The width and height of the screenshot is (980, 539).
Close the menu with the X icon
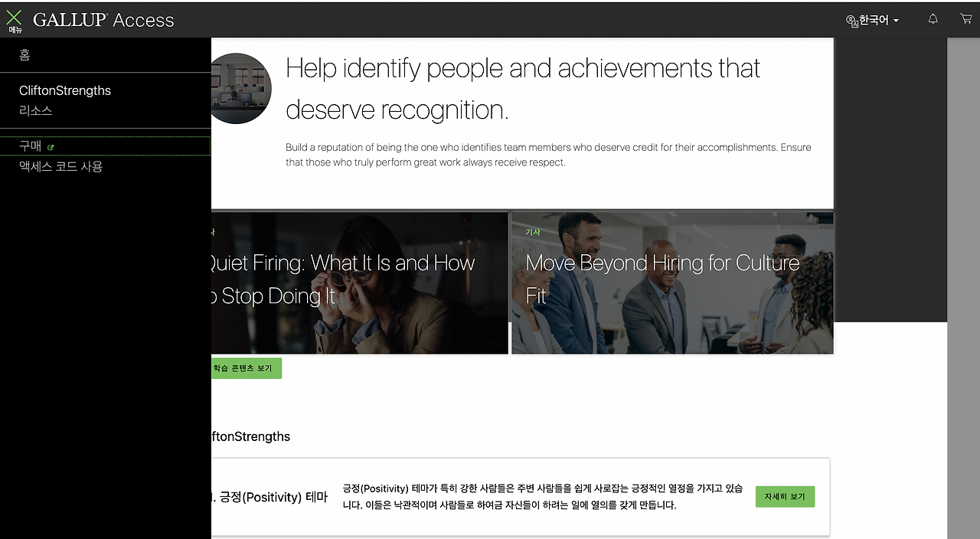[15, 20]
